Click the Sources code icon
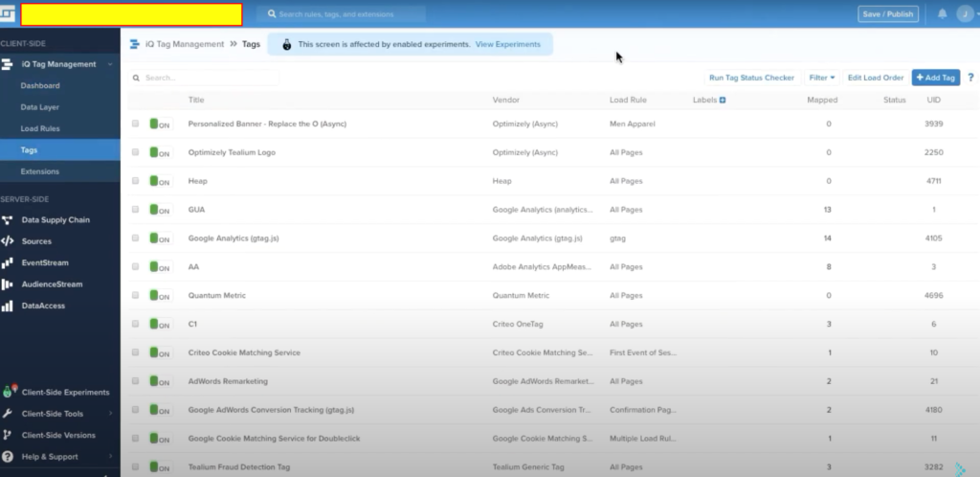The width and height of the screenshot is (980, 477). point(7,241)
